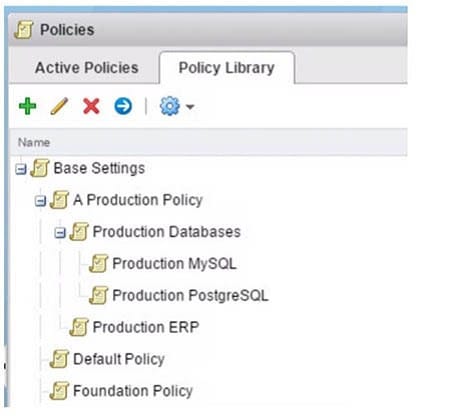
Task: Collapse the Base Settings tree node
Action: 21,169
